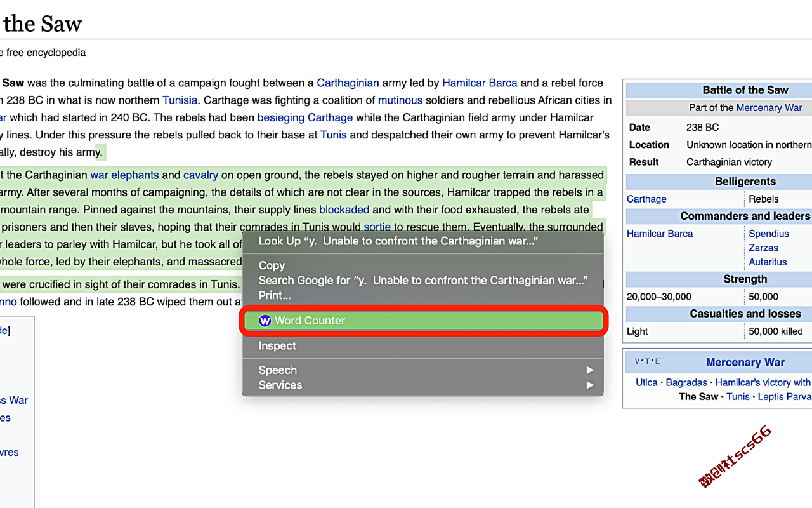Click '50,000 killed' casualties value

(776, 331)
